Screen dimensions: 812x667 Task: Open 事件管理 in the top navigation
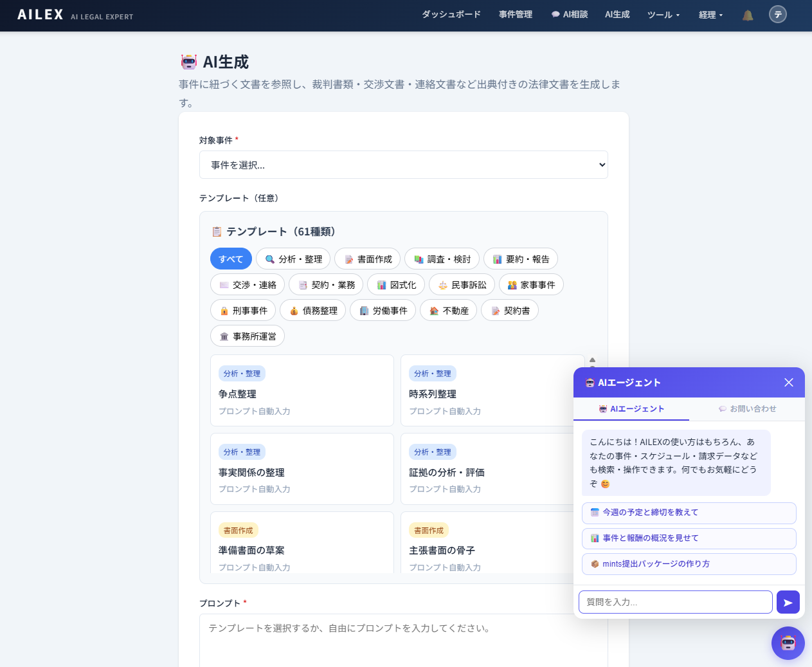point(516,15)
